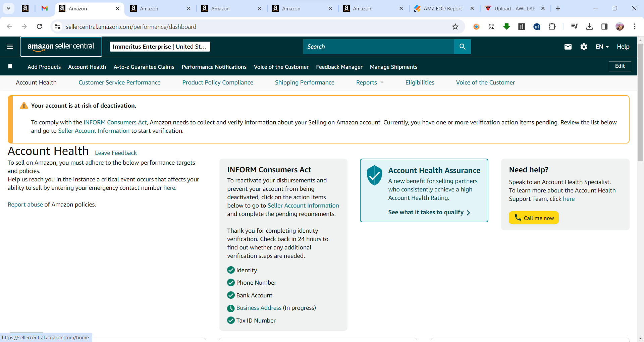Click the emergency contact here link
The height and width of the screenshot is (342, 644).
169,188
